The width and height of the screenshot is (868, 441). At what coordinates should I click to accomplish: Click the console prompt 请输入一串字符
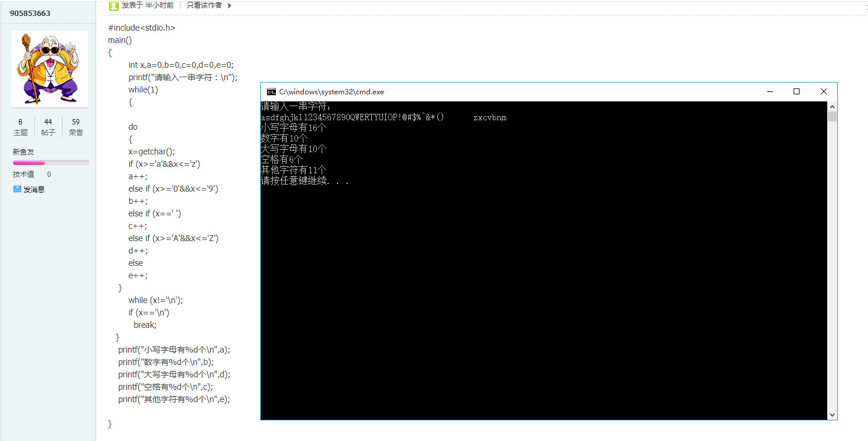click(296, 107)
